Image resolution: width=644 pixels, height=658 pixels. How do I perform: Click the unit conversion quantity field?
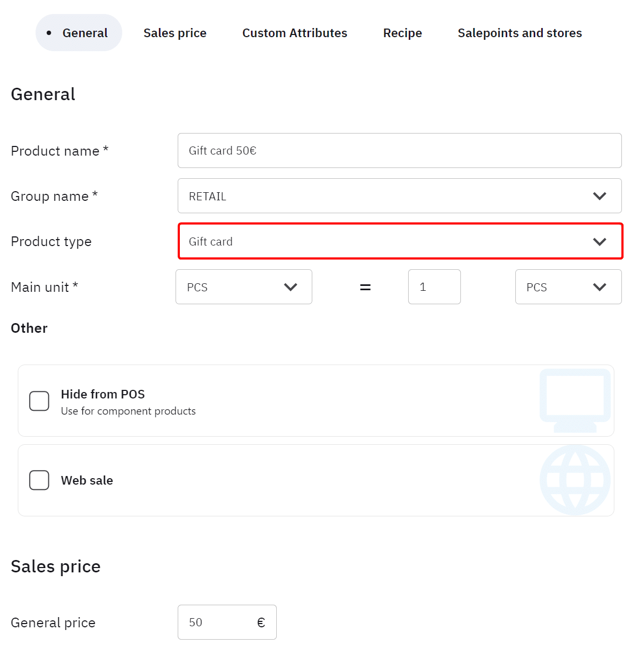(434, 287)
